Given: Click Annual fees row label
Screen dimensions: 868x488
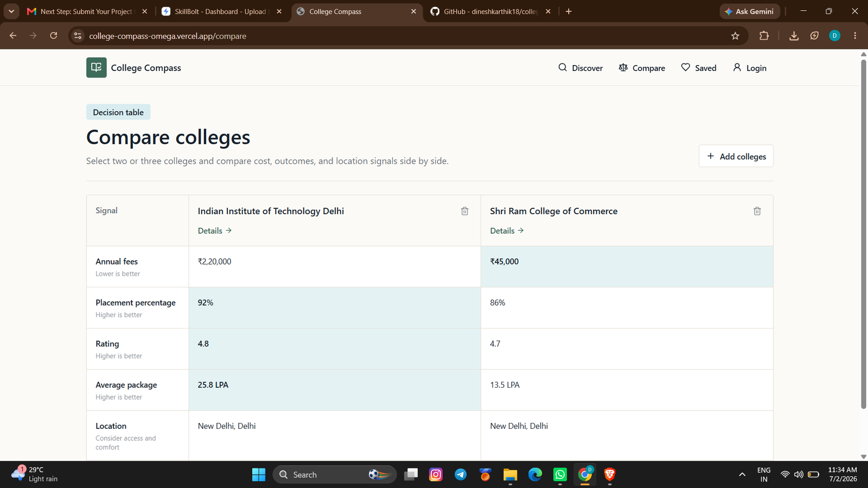Looking at the screenshot, I should point(117,261).
